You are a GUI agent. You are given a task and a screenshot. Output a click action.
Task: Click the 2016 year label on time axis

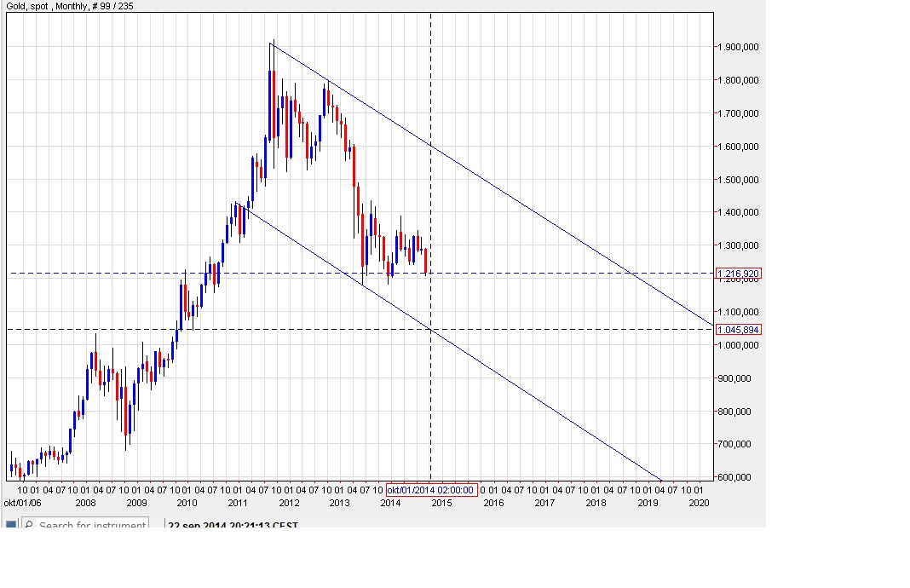pos(493,503)
